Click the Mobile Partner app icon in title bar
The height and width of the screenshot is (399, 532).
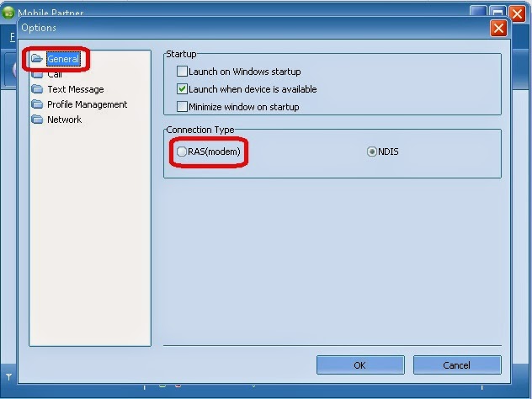tap(8, 13)
